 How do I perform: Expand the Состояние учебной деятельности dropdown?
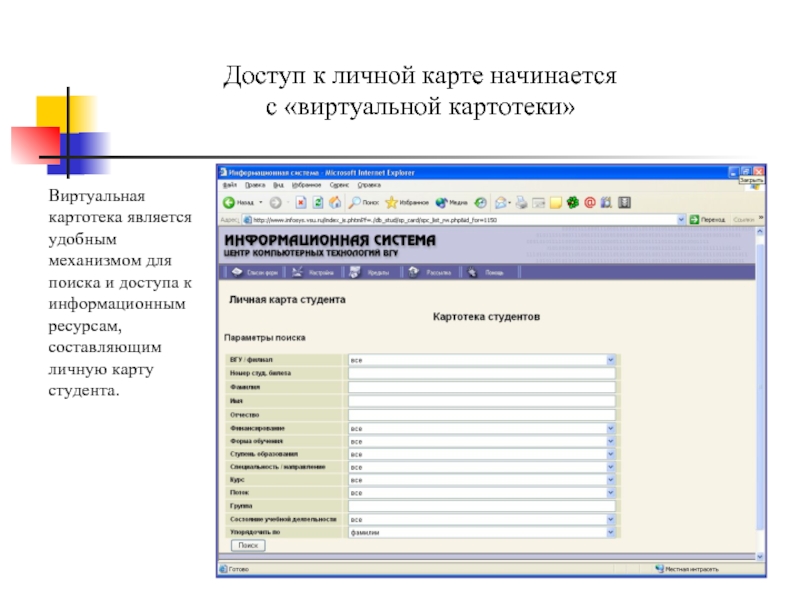[x=610, y=519]
